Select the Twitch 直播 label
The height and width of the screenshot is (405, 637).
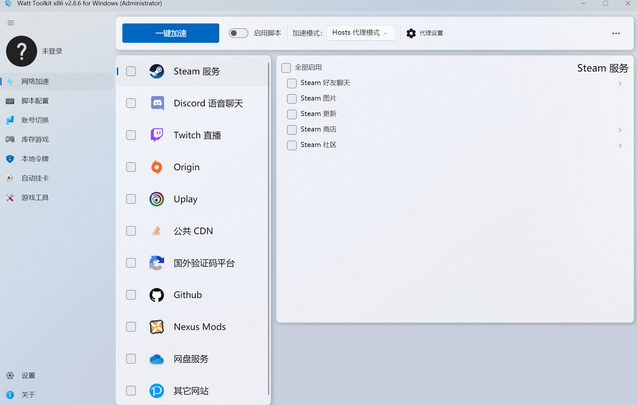click(197, 135)
